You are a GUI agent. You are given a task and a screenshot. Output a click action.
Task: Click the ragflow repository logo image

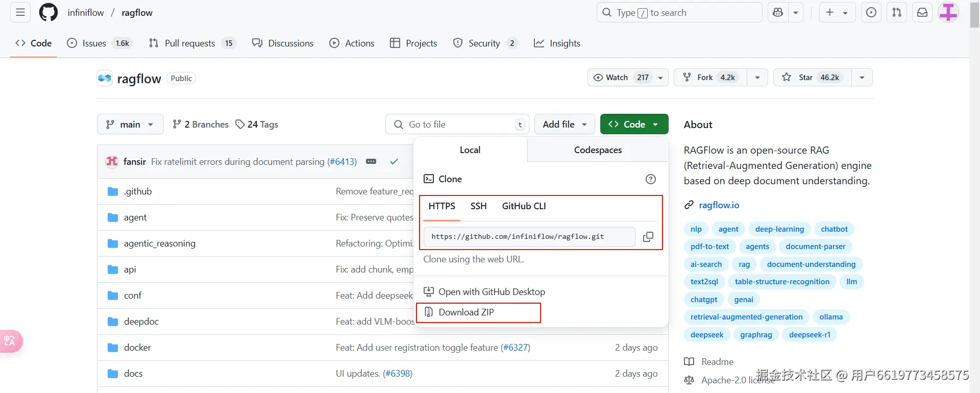[105, 78]
